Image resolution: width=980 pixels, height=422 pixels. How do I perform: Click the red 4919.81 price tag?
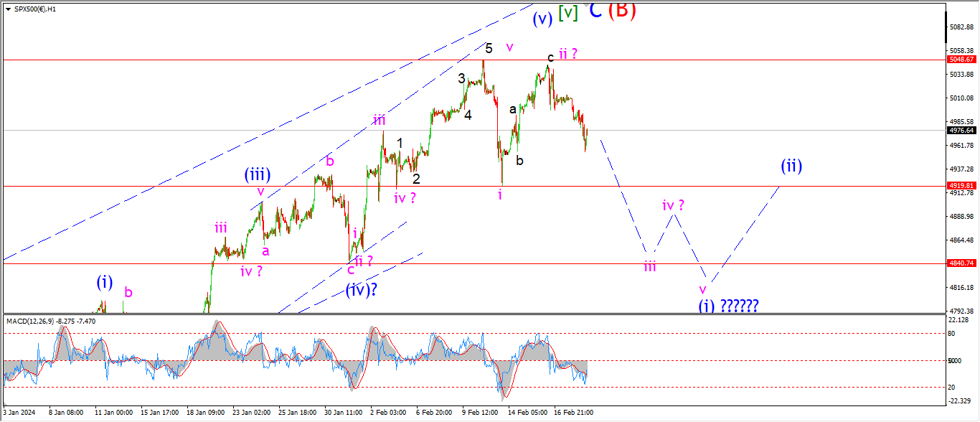click(x=961, y=185)
